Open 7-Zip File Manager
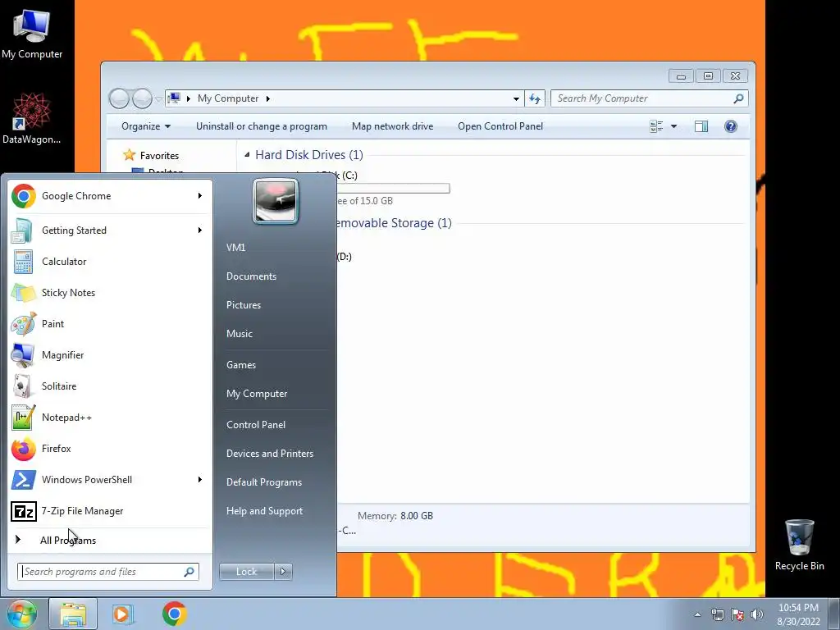 tap(109, 511)
